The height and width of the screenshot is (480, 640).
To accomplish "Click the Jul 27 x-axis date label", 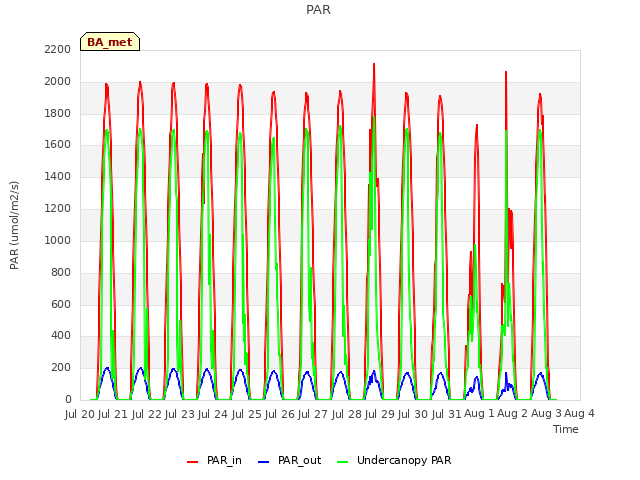I will pos(313,414).
